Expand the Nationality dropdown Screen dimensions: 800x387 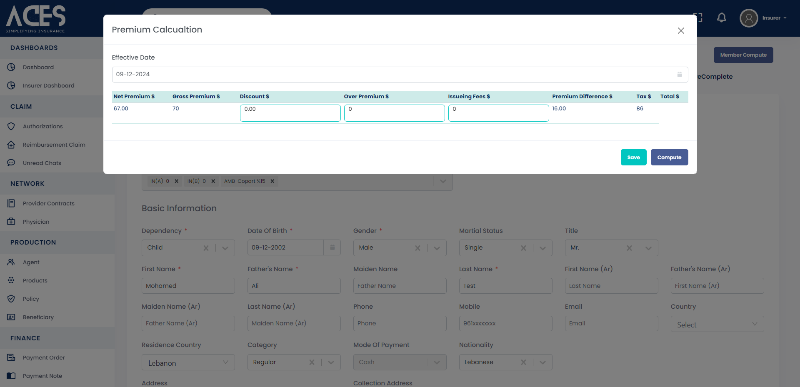coord(542,362)
